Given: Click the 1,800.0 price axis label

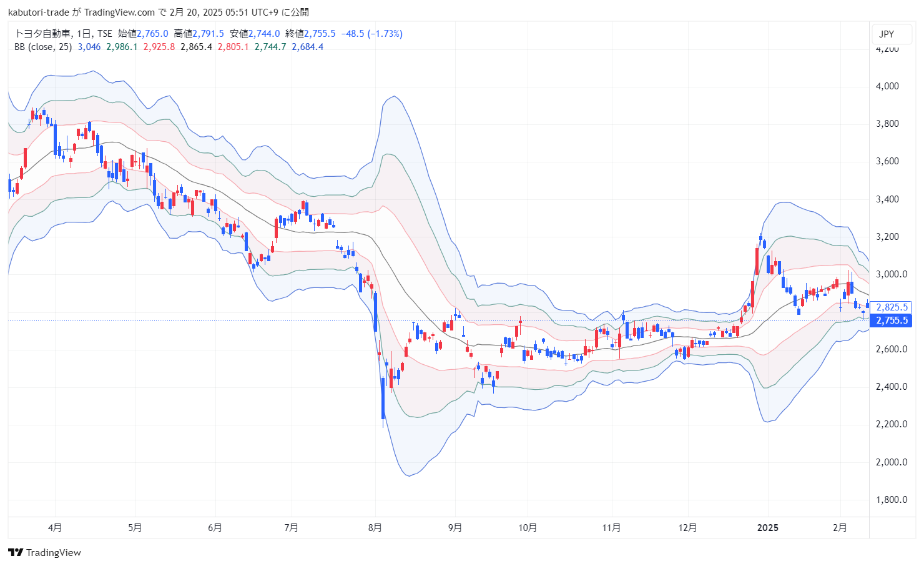Looking at the screenshot, I should [892, 500].
